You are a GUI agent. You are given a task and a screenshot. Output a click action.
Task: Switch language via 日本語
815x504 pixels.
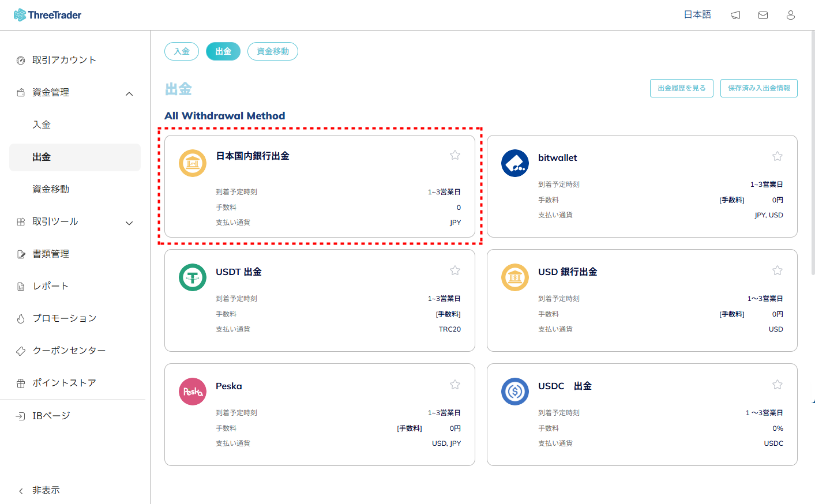(x=697, y=14)
